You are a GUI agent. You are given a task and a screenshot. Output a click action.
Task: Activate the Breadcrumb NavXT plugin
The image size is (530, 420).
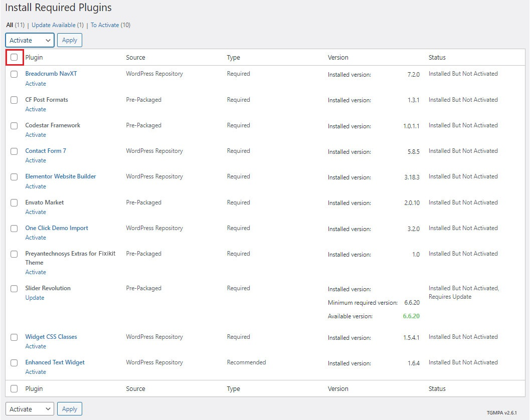pyautogui.click(x=36, y=84)
